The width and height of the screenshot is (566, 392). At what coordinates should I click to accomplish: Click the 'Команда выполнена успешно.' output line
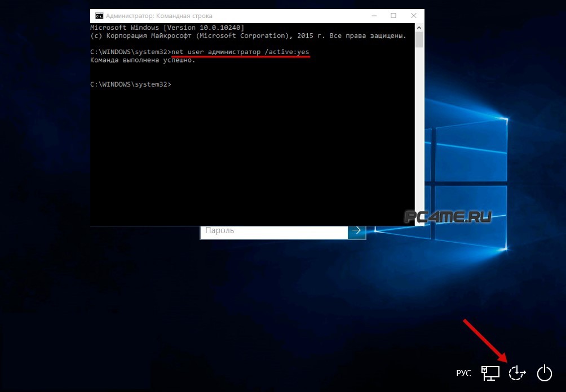[143, 60]
